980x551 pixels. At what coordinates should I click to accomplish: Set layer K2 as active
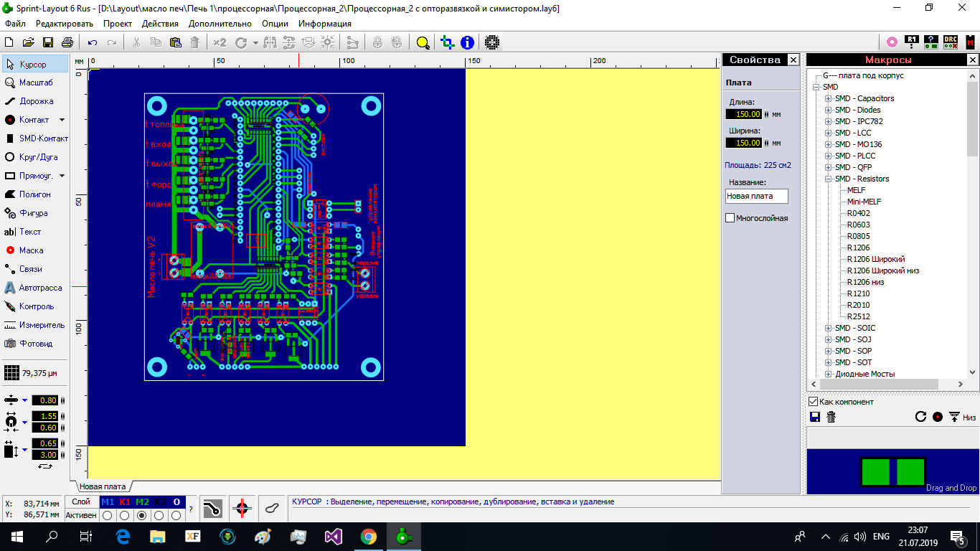click(159, 515)
